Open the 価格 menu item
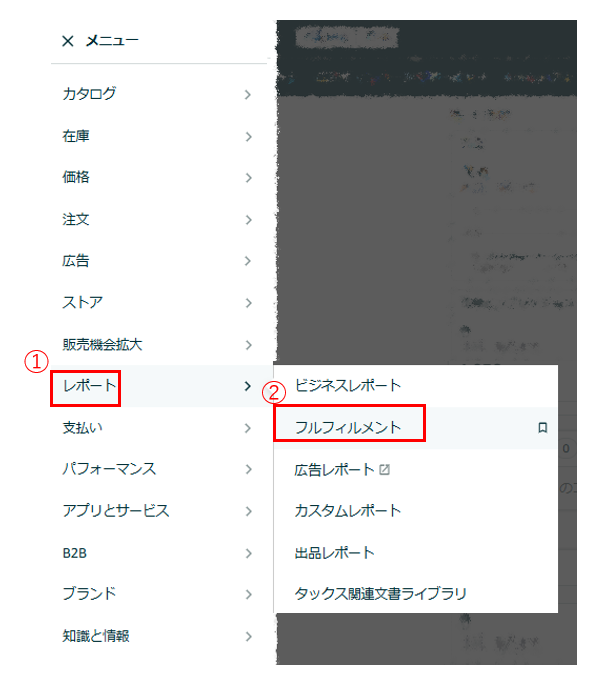The image size is (603, 683). point(76,177)
